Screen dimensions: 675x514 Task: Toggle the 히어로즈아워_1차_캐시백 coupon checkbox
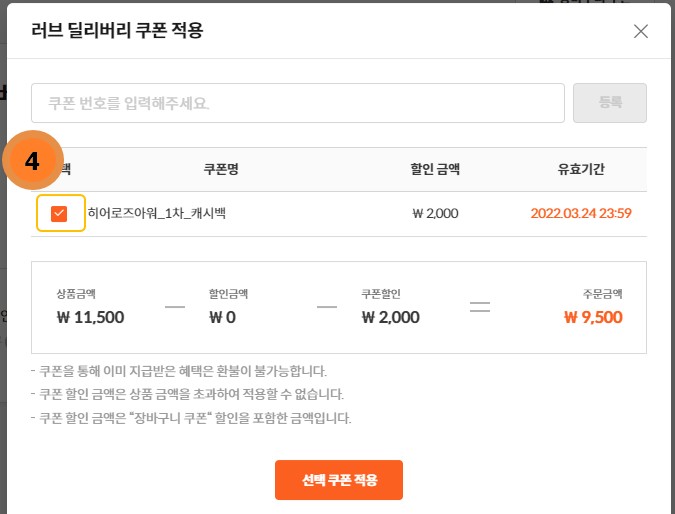(x=59, y=213)
